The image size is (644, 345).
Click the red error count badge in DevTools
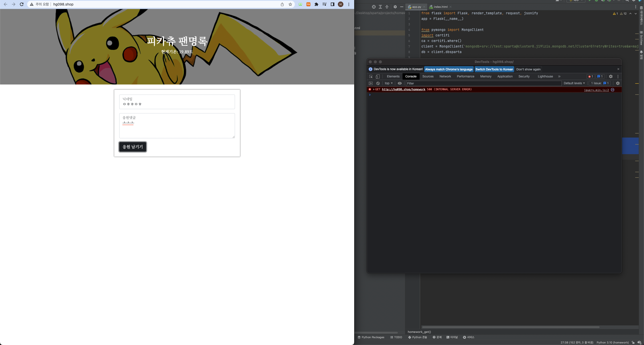(x=590, y=76)
